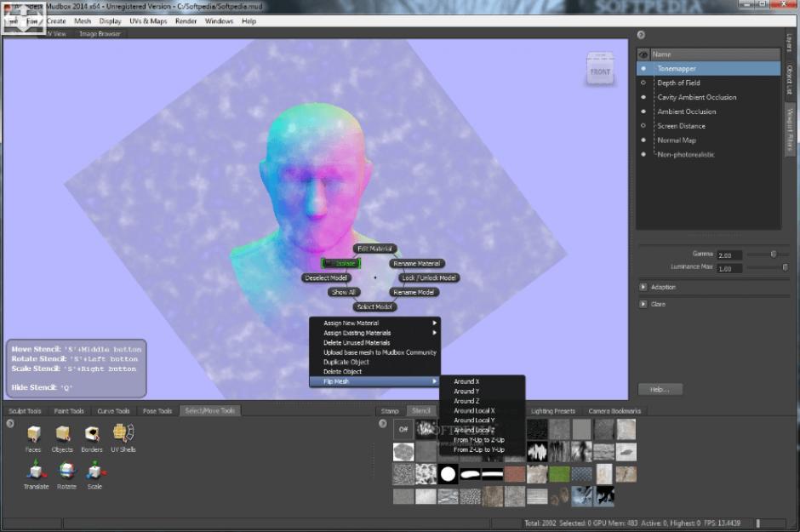Expand the Adaption section
This screenshot has width=800, height=532.
click(643, 287)
